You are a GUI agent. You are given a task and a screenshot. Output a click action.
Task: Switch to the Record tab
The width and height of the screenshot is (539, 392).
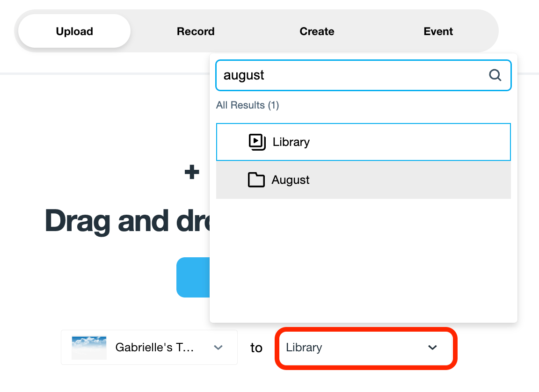196,31
